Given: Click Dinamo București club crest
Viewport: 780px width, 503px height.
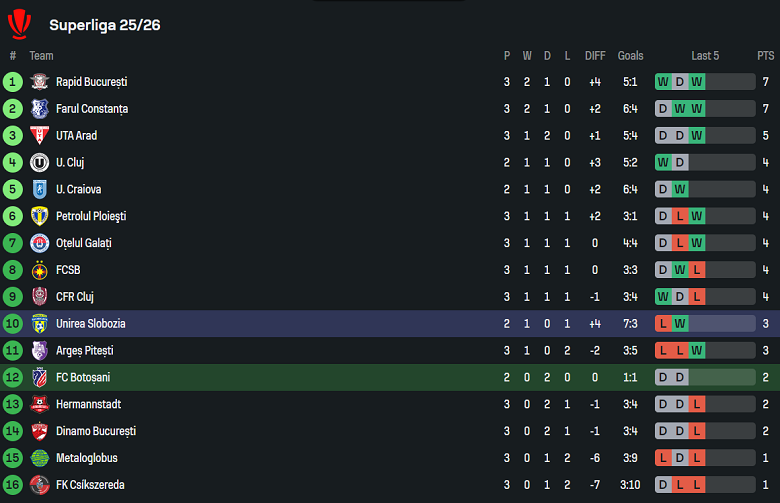Looking at the screenshot, I should [39, 431].
